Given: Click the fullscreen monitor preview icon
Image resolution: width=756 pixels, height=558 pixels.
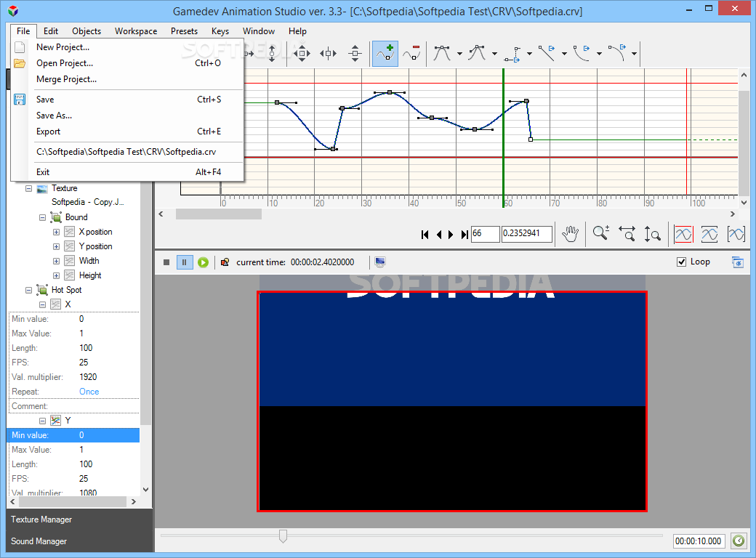Looking at the screenshot, I should [380, 262].
